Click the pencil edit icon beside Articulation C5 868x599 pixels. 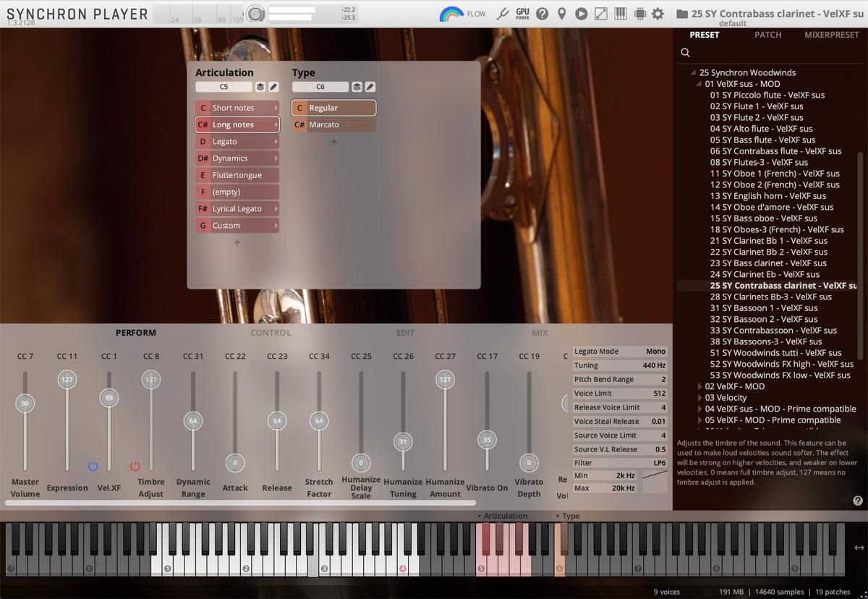[273, 87]
